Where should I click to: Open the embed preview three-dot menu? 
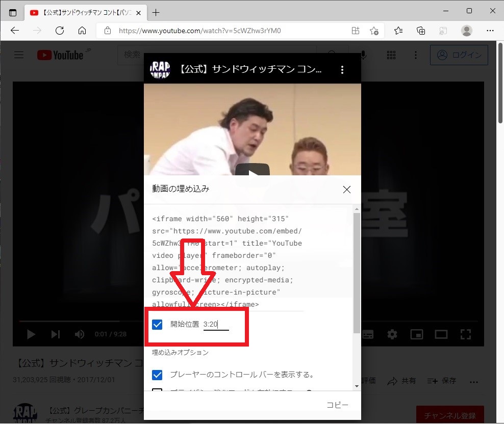click(x=342, y=70)
